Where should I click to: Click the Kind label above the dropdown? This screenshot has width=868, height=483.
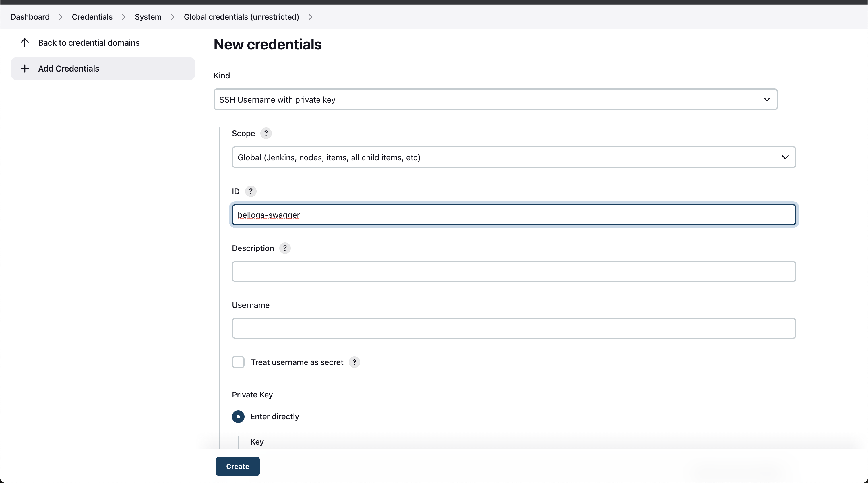[x=222, y=76]
